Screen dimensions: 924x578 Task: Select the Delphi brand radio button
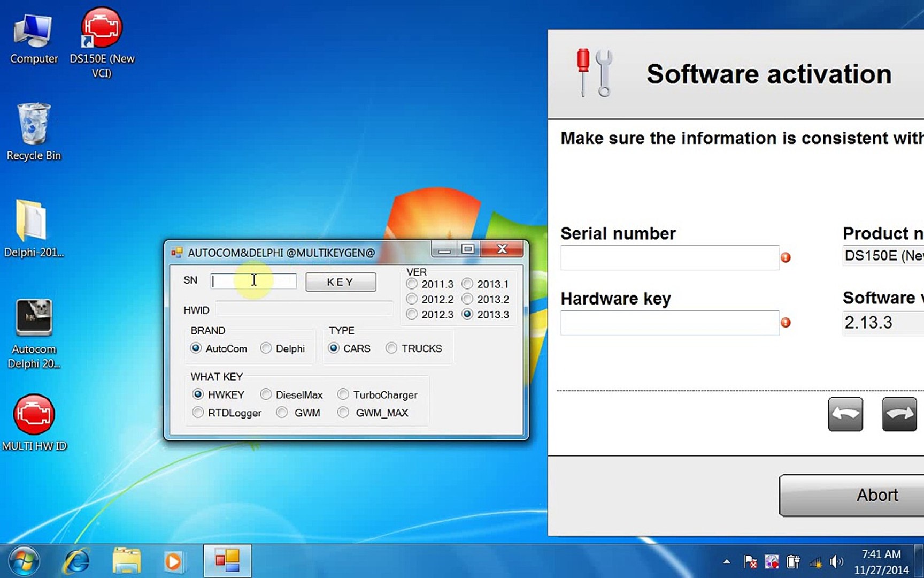click(266, 348)
